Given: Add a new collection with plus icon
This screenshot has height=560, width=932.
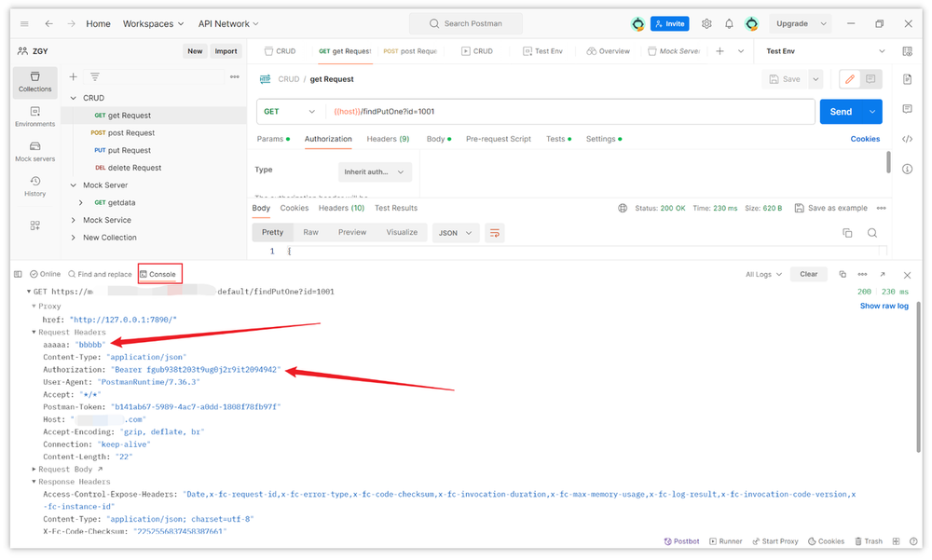Looking at the screenshot, I should pos(73,76).
